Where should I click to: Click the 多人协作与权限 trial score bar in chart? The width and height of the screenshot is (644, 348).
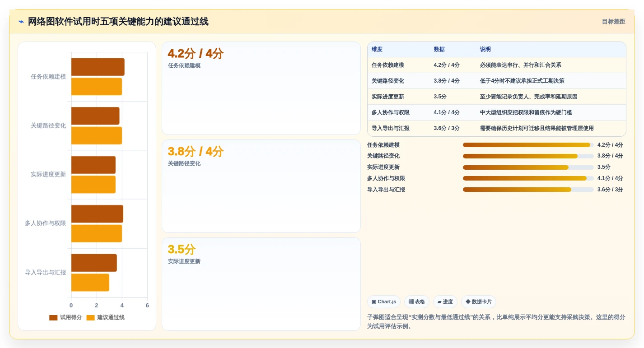tap(97, 214)
